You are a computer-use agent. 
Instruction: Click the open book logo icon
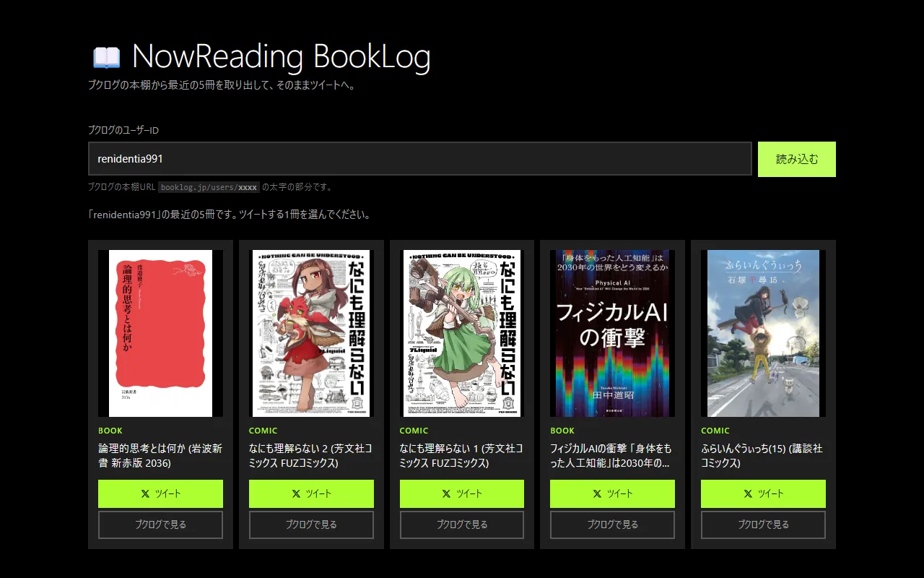click(106, 57)
